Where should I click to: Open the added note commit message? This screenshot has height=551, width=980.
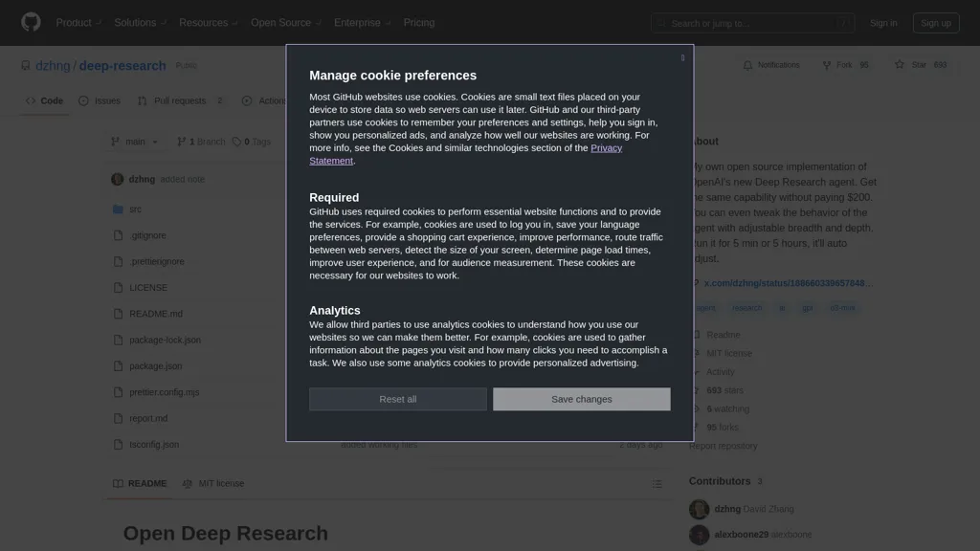[x=183, y=179]
